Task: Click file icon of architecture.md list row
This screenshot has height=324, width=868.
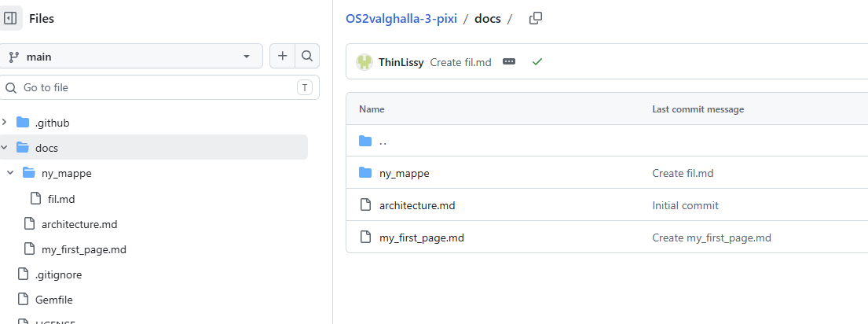Action: pos(364,205)
